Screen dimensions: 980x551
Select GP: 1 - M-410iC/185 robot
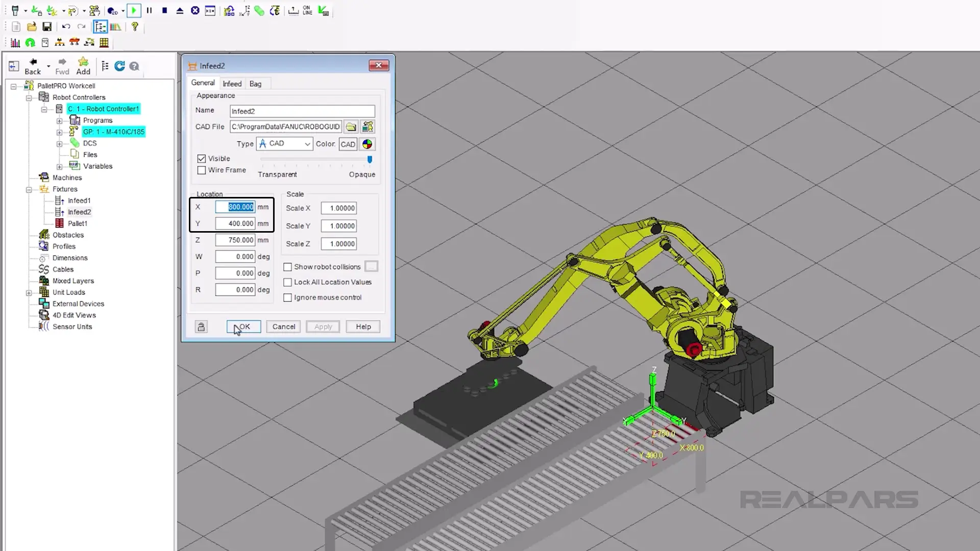tap(114, 132)
